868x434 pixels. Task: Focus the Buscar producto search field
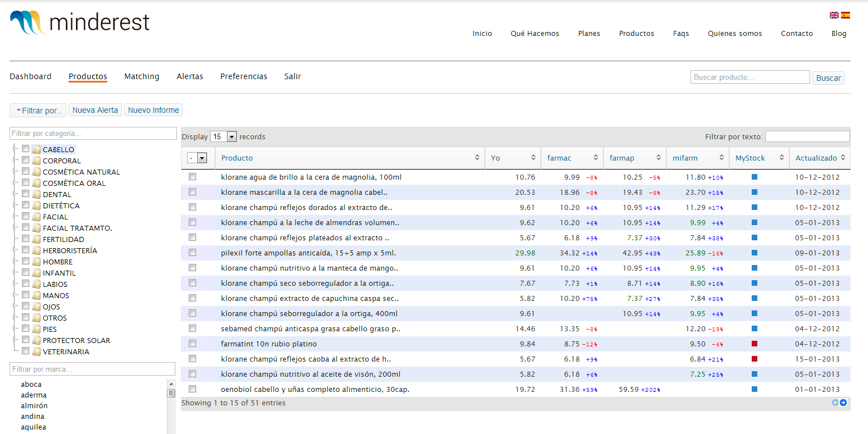750,77
